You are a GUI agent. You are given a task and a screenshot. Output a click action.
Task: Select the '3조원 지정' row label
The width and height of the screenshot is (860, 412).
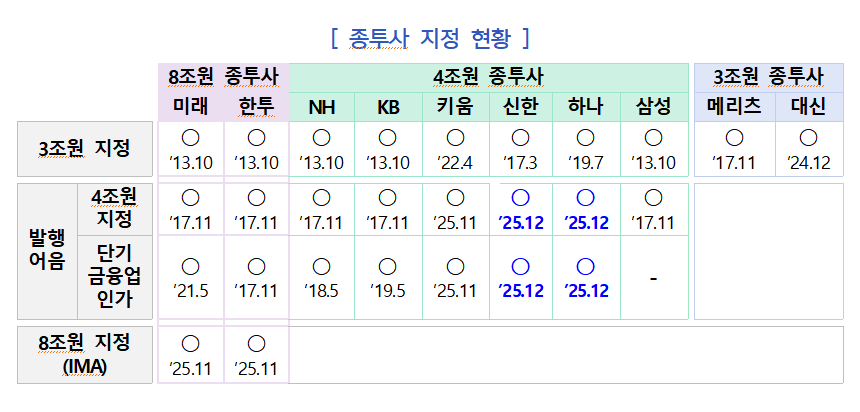[85, 148]
